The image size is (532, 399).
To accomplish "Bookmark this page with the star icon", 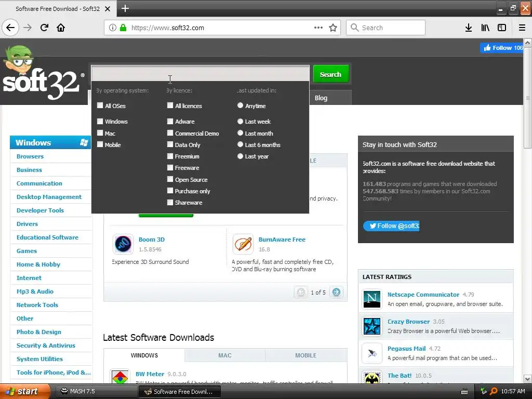I will pos(333,28).
